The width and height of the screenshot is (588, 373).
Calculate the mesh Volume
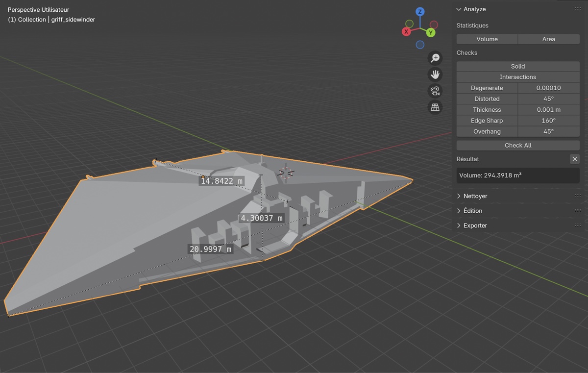(x=487, y=39)
